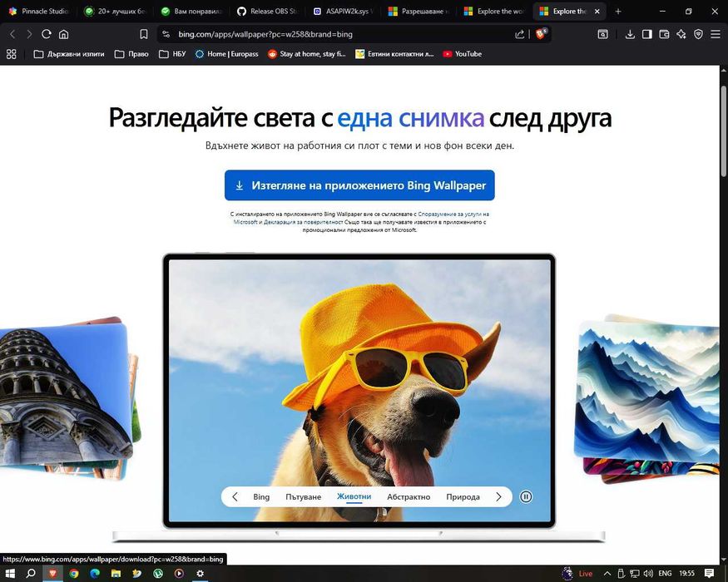Open the volume control in system tray
The width and height of the screenshot is (728, 582).
649,574
